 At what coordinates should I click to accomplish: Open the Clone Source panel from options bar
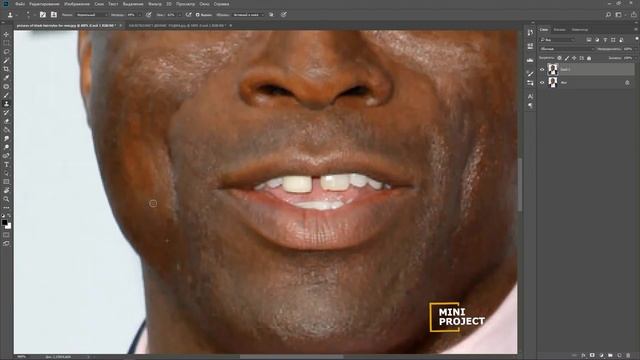[x=53, y=15]
